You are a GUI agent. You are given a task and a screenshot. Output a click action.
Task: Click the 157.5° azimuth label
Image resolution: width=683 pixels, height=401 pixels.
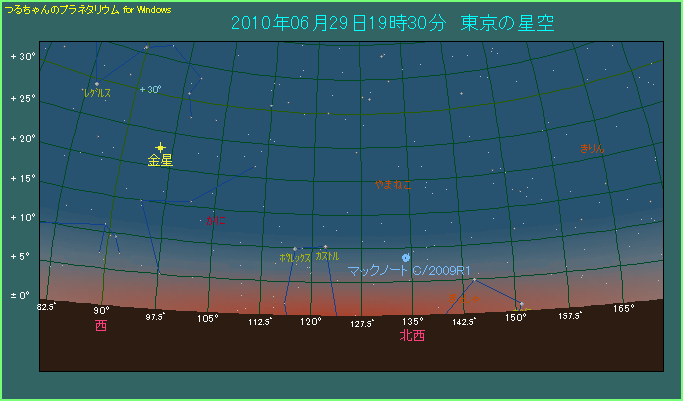point(569,316)
